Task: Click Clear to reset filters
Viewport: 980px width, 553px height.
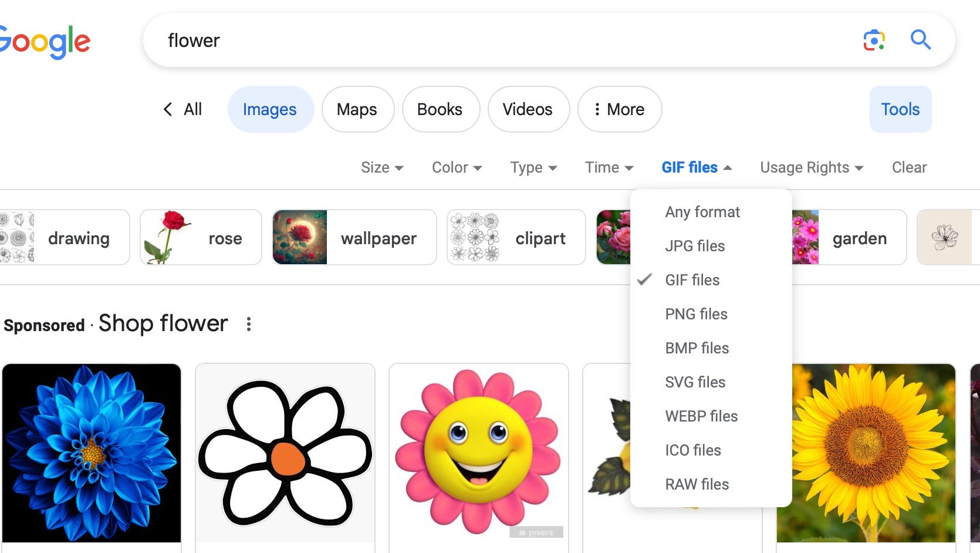Action: (908, 167)
